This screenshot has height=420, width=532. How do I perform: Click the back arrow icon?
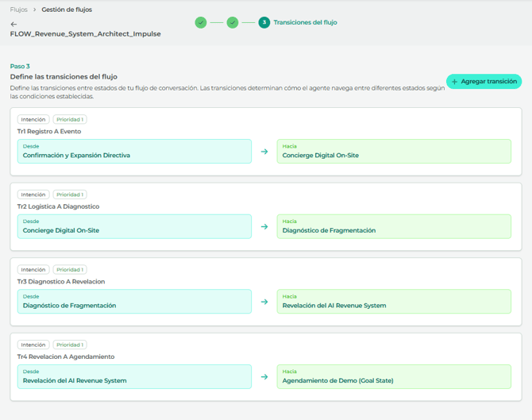tap(13, 24)
